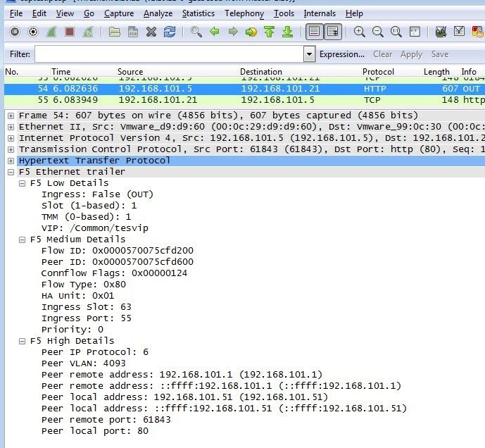Expand the Frame 54 tree node
Screen dimensions: 485x448
pyautogui.click(x=11, y=116)
